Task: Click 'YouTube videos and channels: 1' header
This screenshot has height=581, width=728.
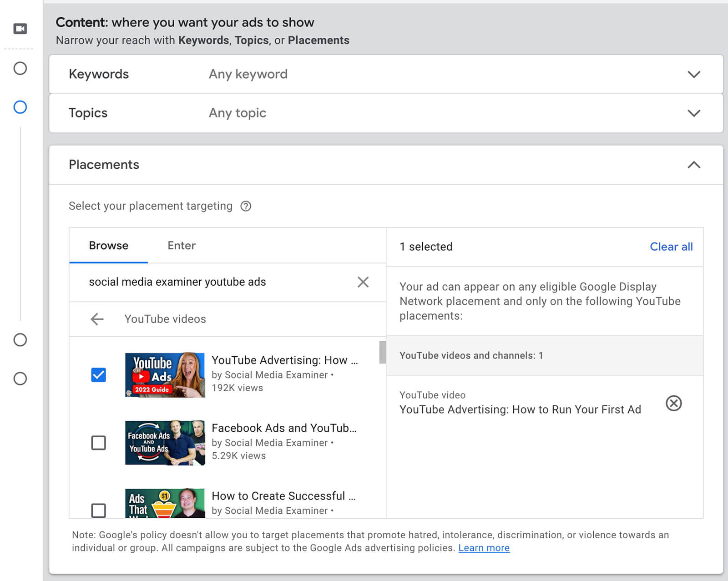Action: (x=545, y=355)
